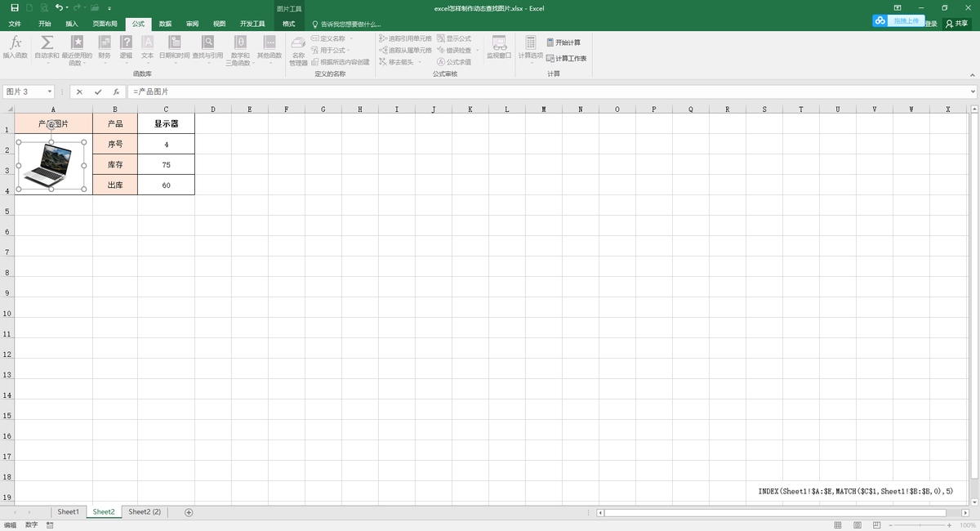Click Trace Dependents (追踪从属单元格)
The width and height of the screenshot is (980, 531).
point(406,50)
